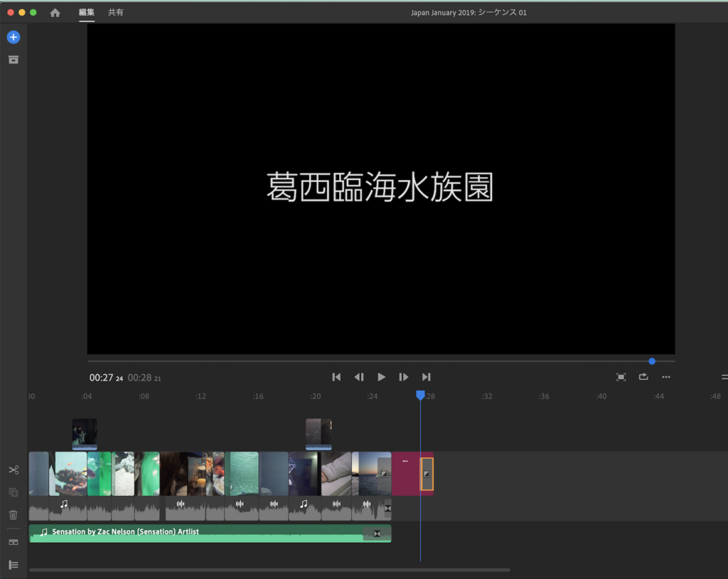Switch to the 共有 tab
Image resolution: width=728 pixels, height=579 pixels.
pyautogui.click(x=115, y=13)
